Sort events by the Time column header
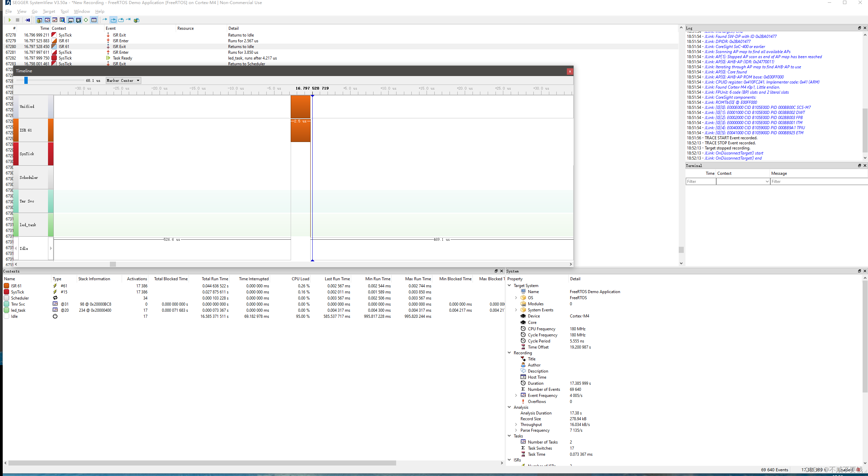868x476 pixels. pos(33,28)
